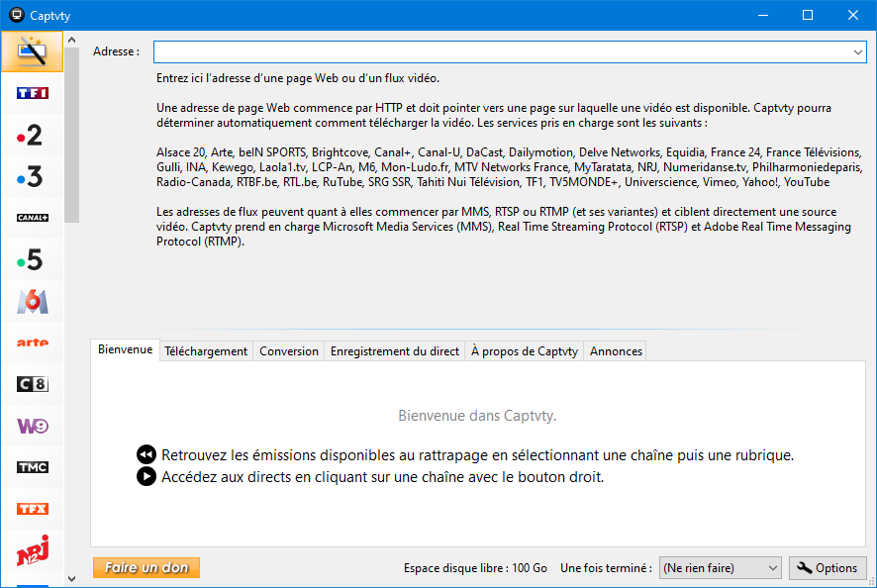The image size is (877, 588).
Task: Open the TMC channel
Action: click(32, 467)
